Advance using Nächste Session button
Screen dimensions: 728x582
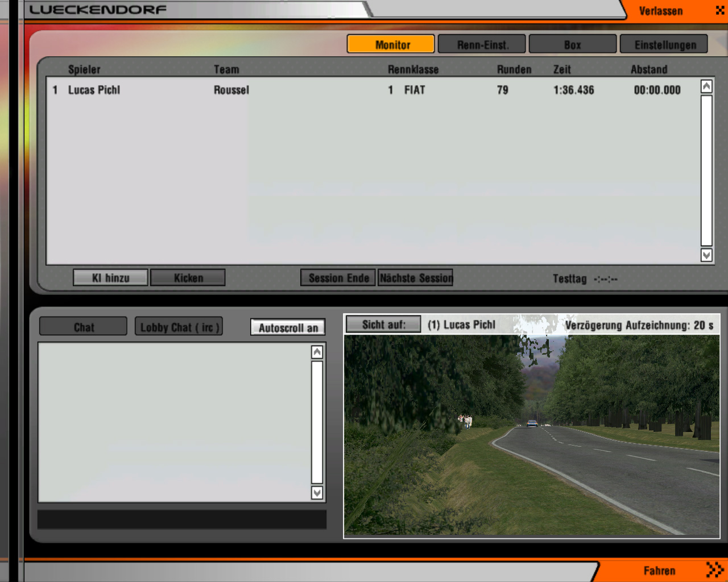pos(416,278)
